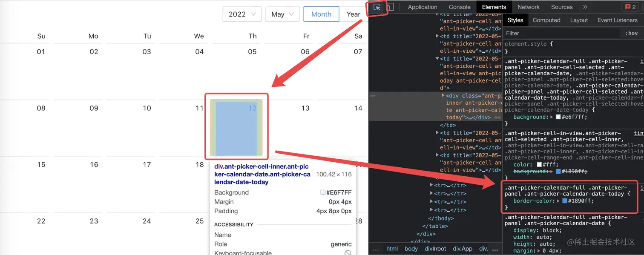Screen dimensions: 644x255
Task: Select calendar date 16
Action: pyautogui.click(x=94, y=164)
